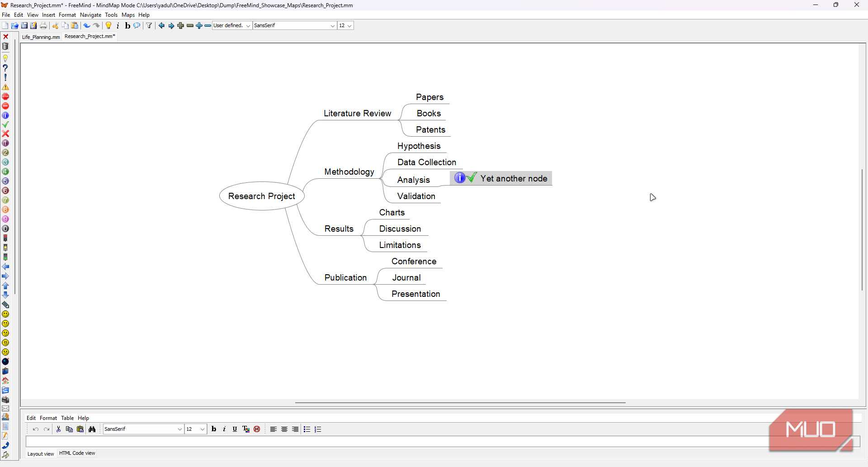Open the Maps menu
The height and width of the screenshot is (467, 868).
point(128,15)
